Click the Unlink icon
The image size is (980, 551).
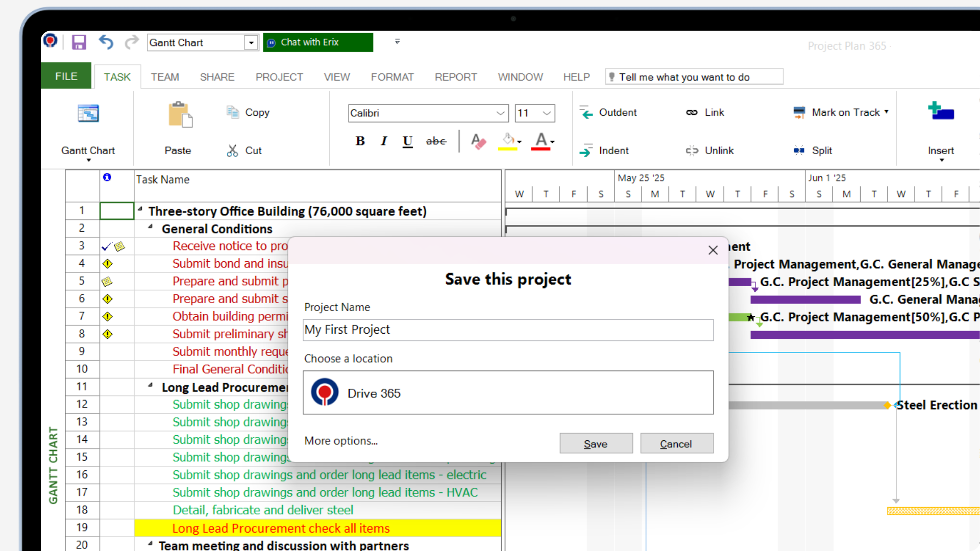[x=692, y=150]
